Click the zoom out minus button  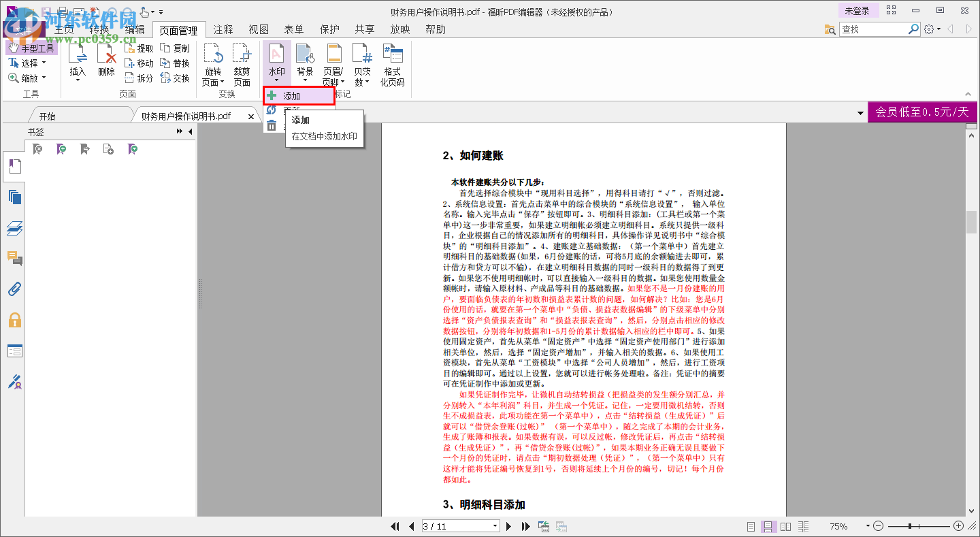(879, 526)
